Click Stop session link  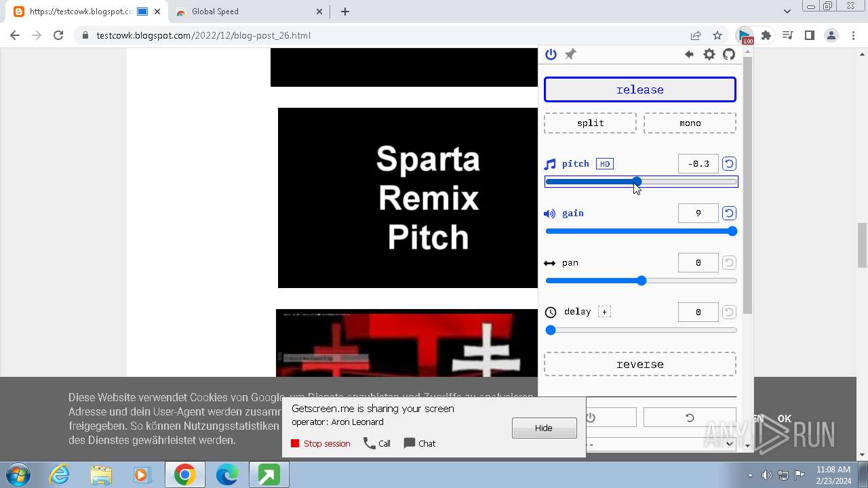point(321,443)
